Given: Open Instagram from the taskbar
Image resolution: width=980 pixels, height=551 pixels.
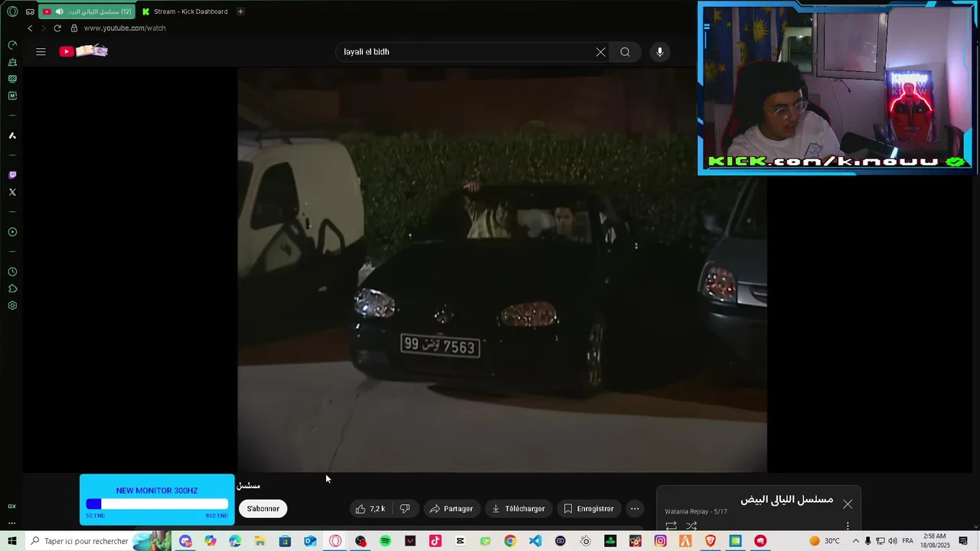Looking at the screenshot, I should [660, 541].
